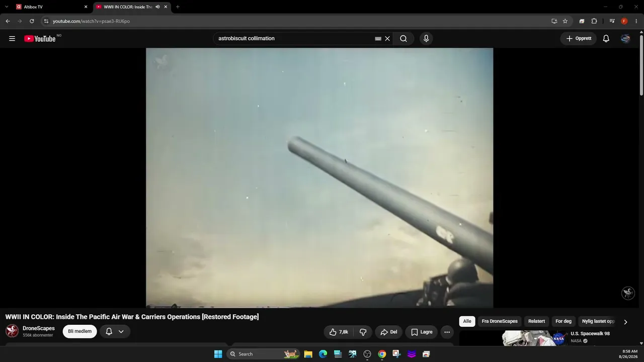Clear the search query with the X
This screenshot has width=644, height=362.
(387, 39)
